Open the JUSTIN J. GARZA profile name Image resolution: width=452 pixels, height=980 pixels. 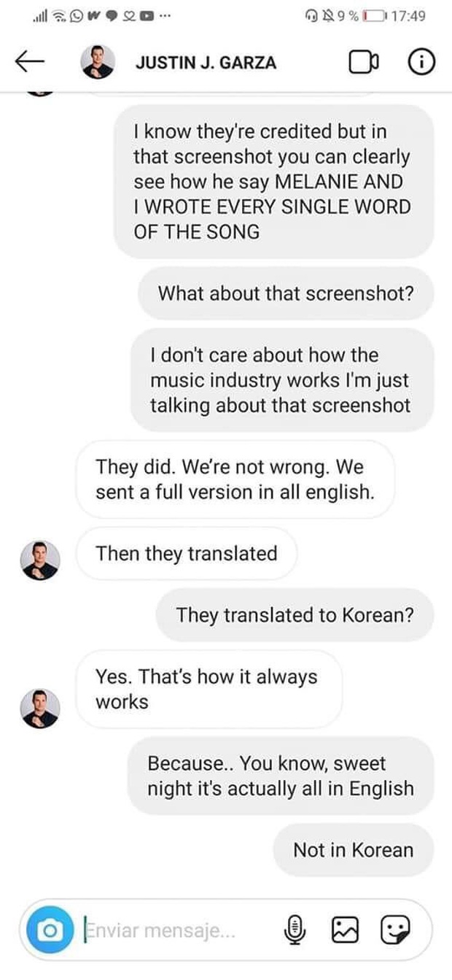pyautogui.click(x=206, y=63)
